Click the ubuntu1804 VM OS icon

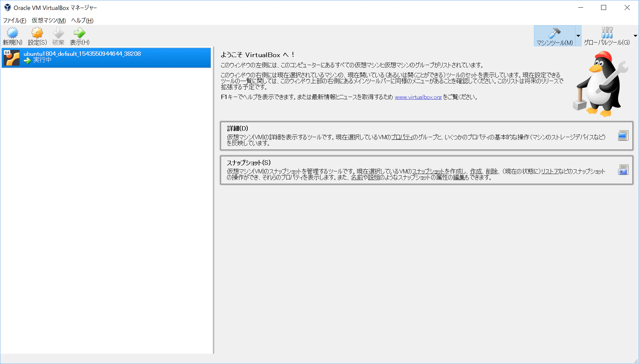pos(12,58)
